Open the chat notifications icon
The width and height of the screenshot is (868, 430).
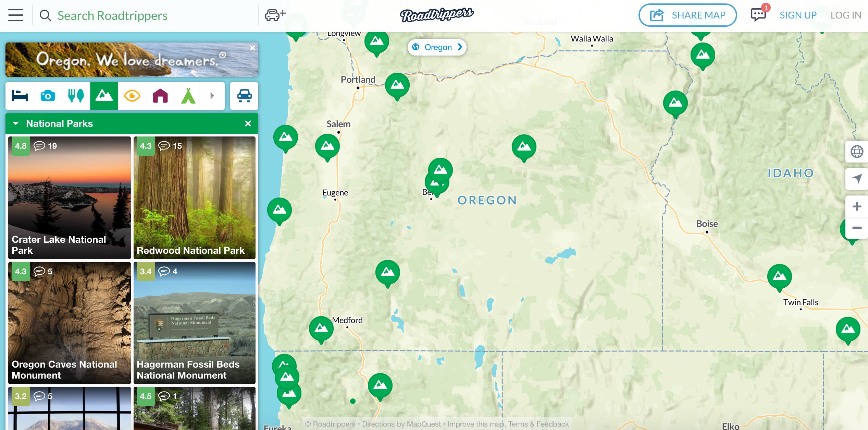coord(758,15)
